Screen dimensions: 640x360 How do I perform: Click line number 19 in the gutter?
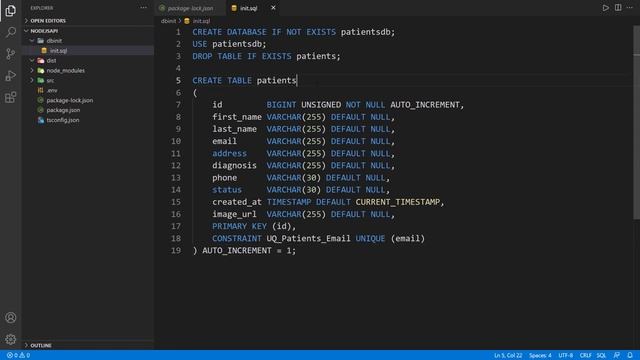(176, 251)
